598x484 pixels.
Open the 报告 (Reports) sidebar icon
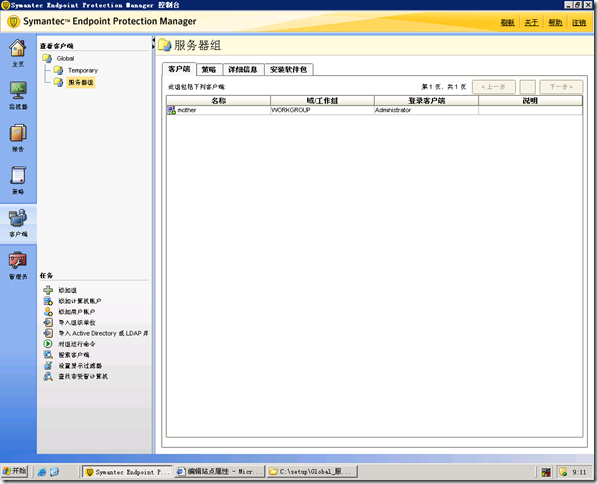coord(18,133)
